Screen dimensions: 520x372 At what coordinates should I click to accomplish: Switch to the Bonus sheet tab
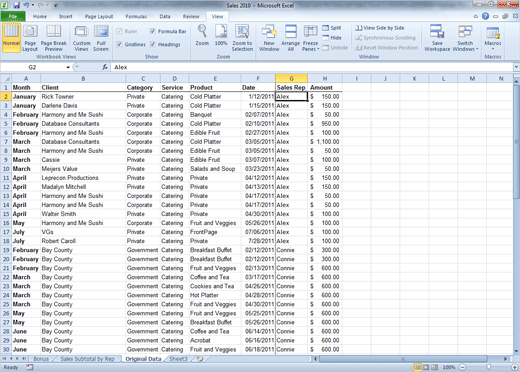[41, 359]
